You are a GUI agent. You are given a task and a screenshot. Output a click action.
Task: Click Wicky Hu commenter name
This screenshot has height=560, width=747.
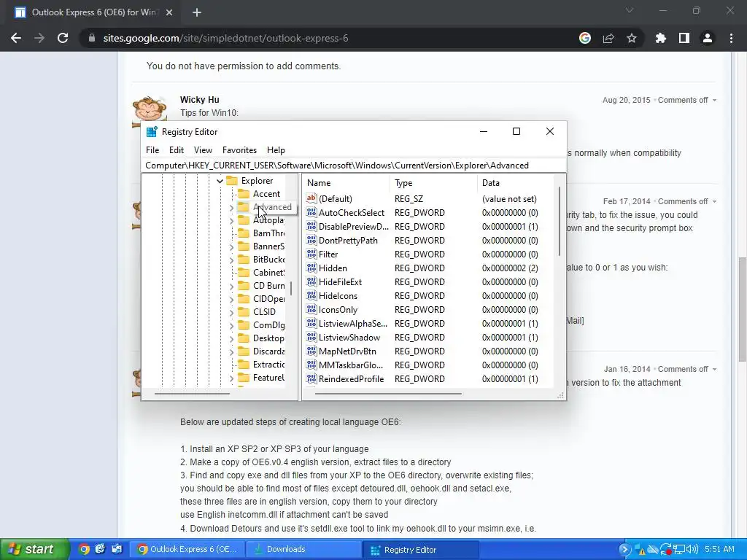[x=200, y=99]
